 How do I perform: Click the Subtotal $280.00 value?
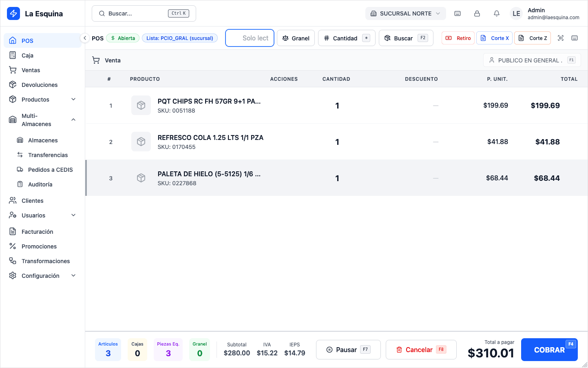click(x=237, y=353)
